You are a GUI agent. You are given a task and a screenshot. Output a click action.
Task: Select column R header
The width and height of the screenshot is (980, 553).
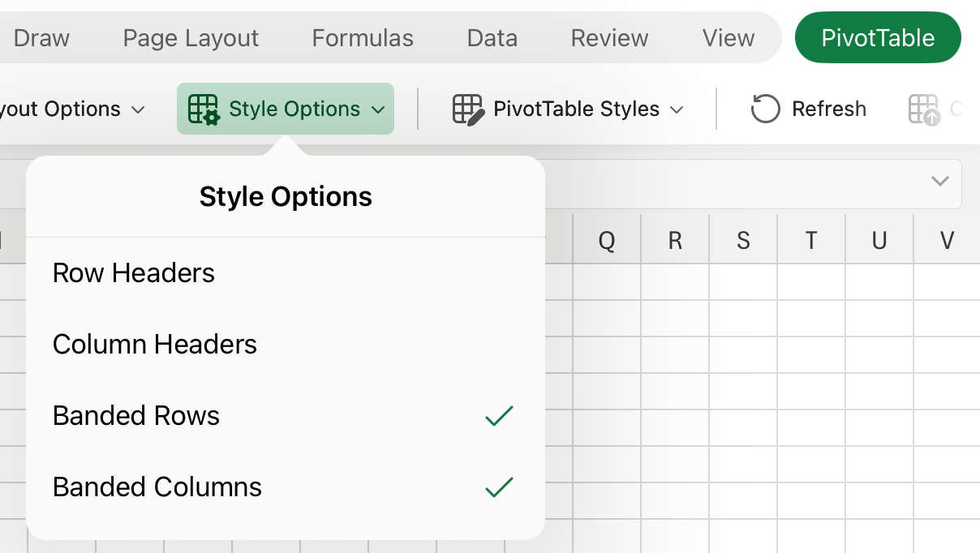coord(675,239)
